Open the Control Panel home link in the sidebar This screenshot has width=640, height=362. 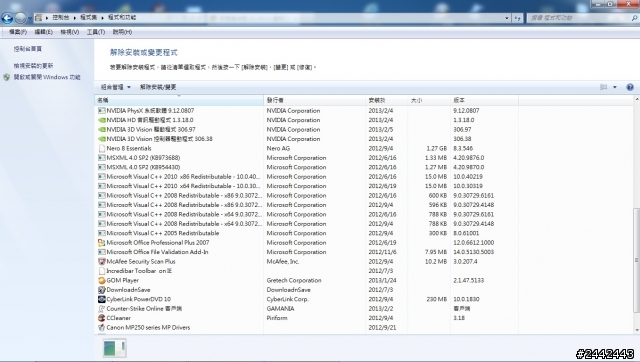tap(28, 49)
